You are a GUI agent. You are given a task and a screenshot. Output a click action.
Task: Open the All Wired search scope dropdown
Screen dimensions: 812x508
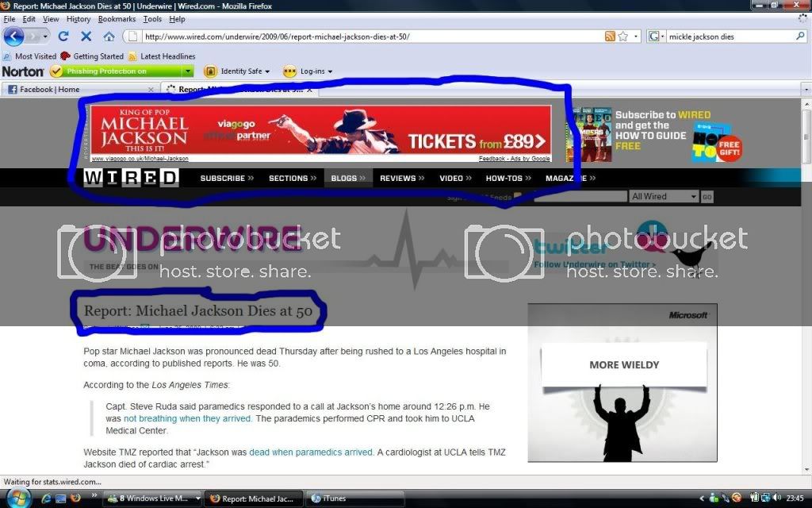click(664, 197)
